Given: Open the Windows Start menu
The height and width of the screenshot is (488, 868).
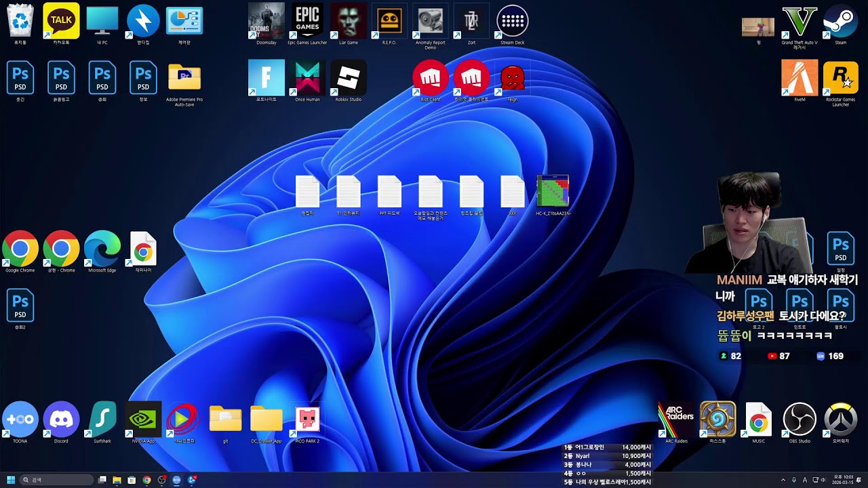Looking at the screenshot, I should tap(11, 480).
